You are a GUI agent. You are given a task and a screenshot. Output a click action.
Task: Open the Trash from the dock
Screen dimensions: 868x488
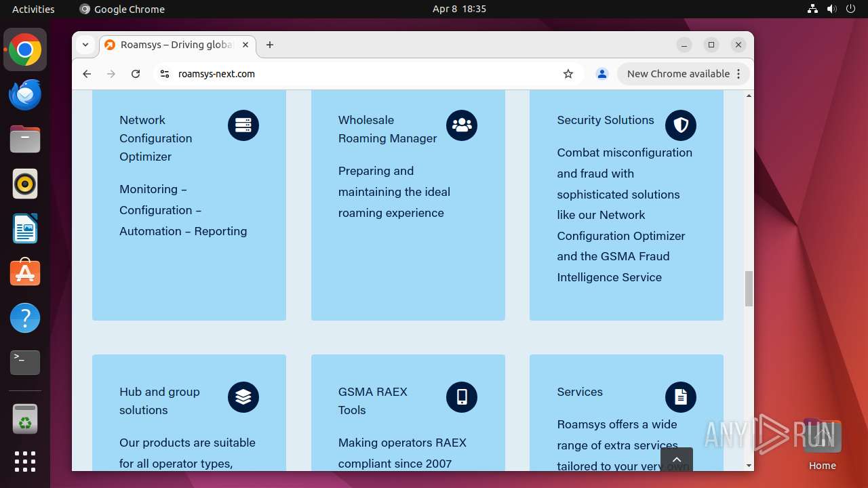pyautogui.click(x=25, y=419)
